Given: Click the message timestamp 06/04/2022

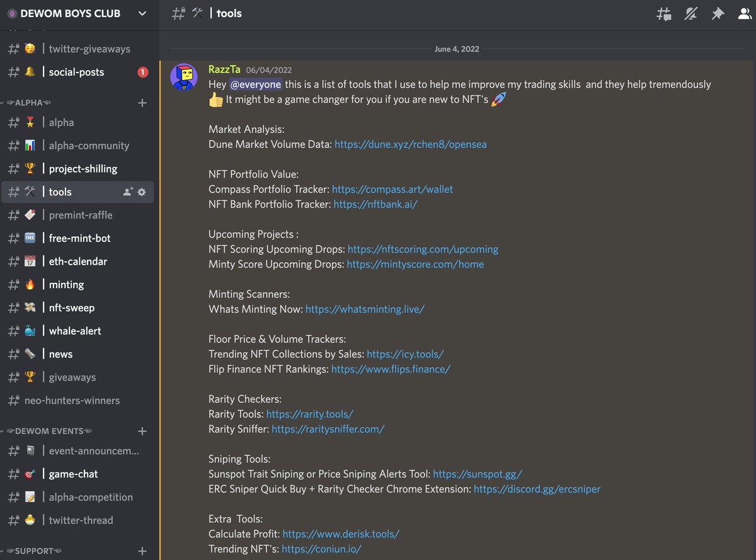Looking at the screenshot, I should tap(269, 71).
